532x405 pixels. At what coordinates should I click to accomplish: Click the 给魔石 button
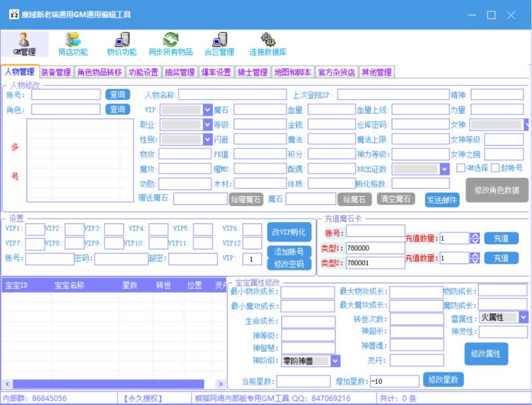pos(354,200)
